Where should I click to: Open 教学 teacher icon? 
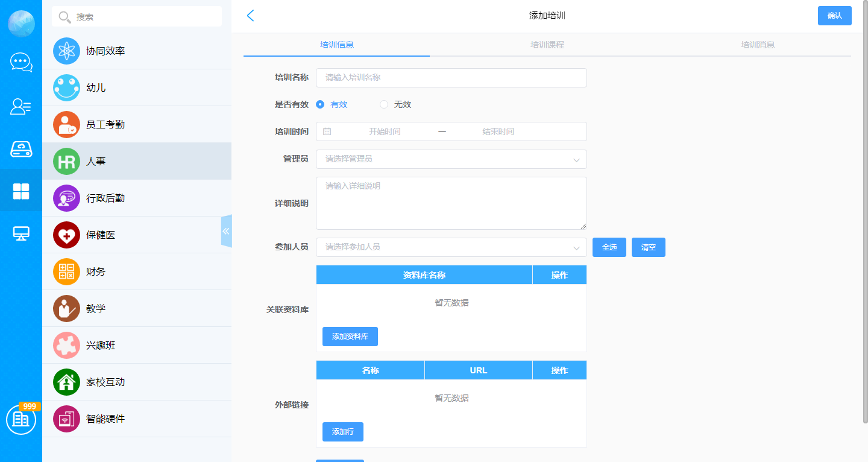(x=66, y=309)
